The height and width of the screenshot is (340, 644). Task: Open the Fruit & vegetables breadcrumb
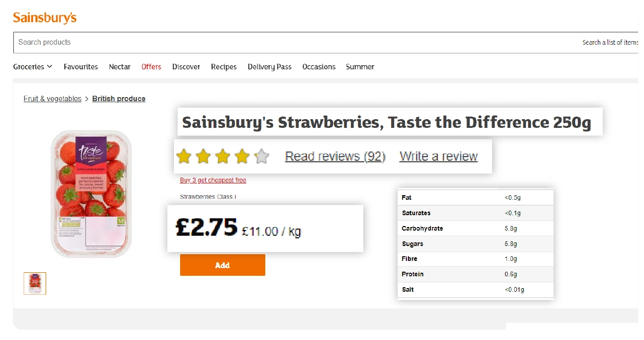click(x=52, y=99)
